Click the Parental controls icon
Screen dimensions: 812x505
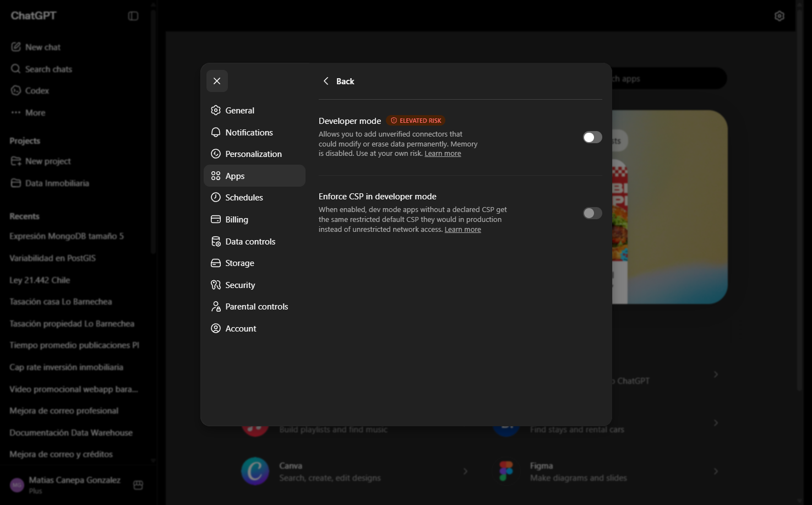(216, 307)
